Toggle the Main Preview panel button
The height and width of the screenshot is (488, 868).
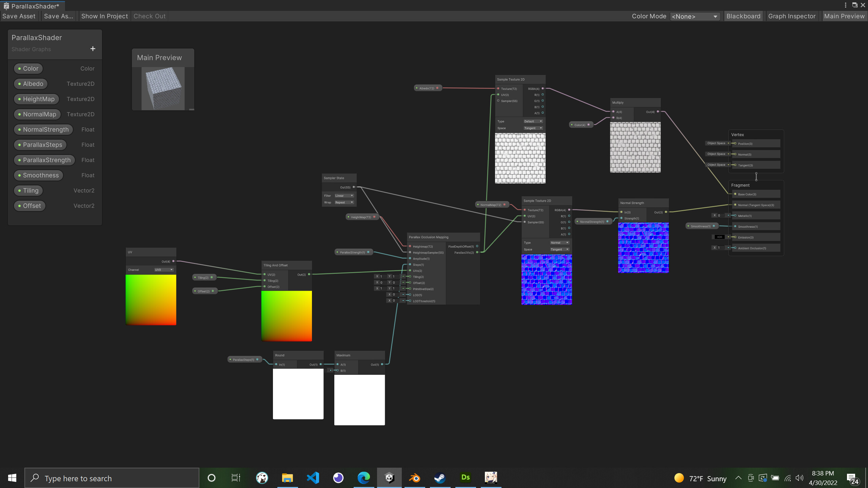pyautogui.click(x=844, y=16)
